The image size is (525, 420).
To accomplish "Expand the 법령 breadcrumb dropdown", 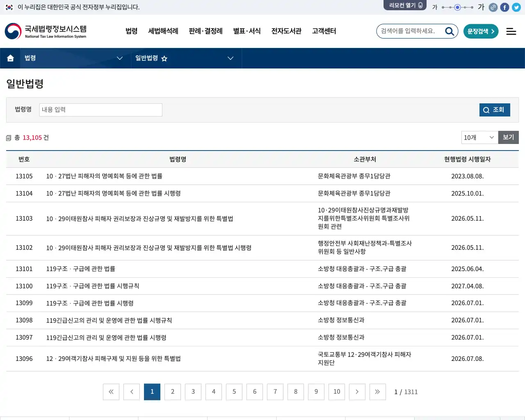I will (120, 58).
